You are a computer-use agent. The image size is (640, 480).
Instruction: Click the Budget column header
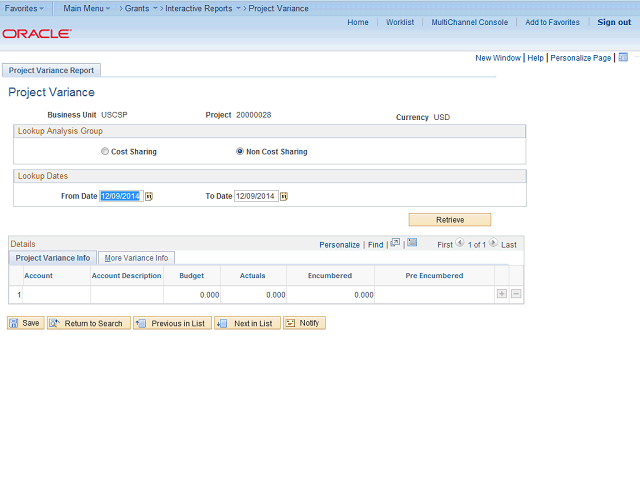[191, 276]
